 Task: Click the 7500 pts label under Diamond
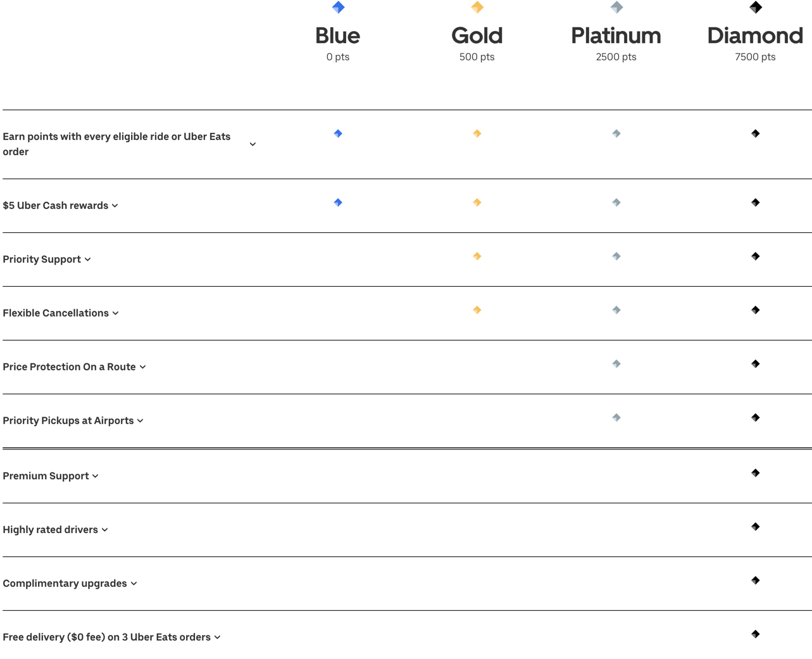[756, 57]
